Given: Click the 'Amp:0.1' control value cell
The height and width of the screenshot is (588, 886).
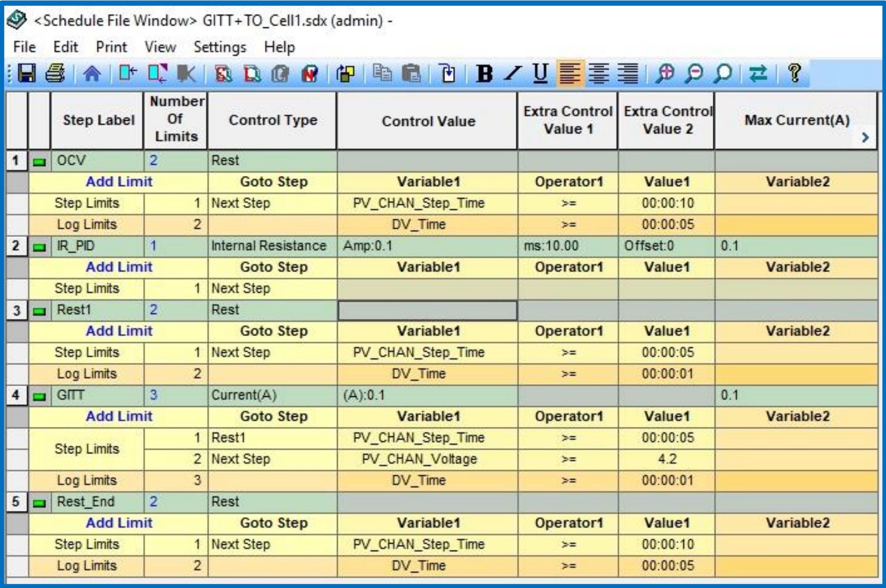Looking at the screenshot, I should tap(428, 246).
